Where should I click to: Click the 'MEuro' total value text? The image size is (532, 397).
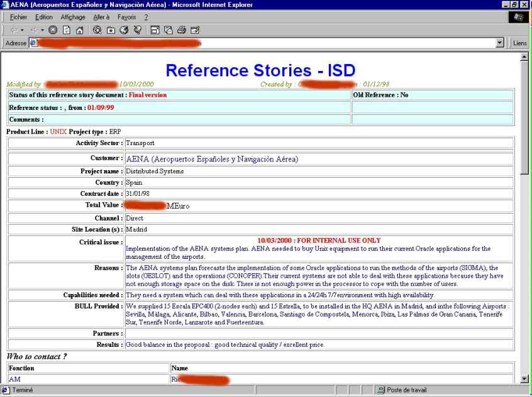[178, 206]
